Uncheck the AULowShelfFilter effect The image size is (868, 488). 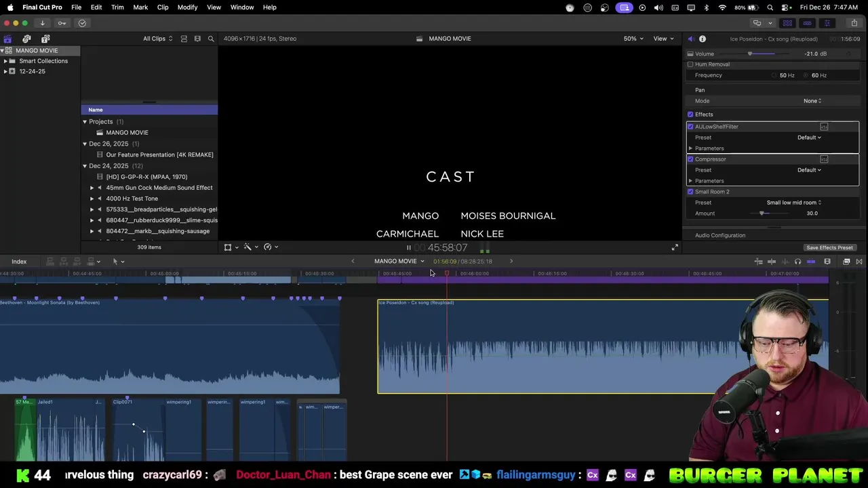point(690,127)
